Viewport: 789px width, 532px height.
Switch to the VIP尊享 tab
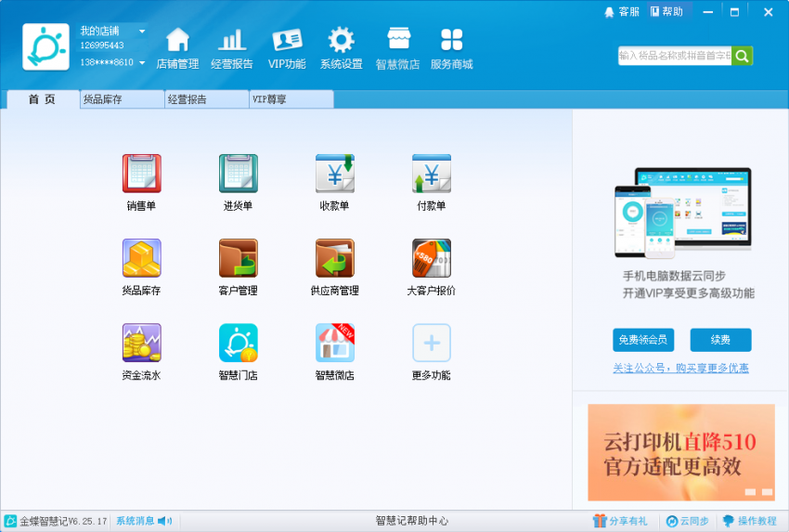[291, 99]
